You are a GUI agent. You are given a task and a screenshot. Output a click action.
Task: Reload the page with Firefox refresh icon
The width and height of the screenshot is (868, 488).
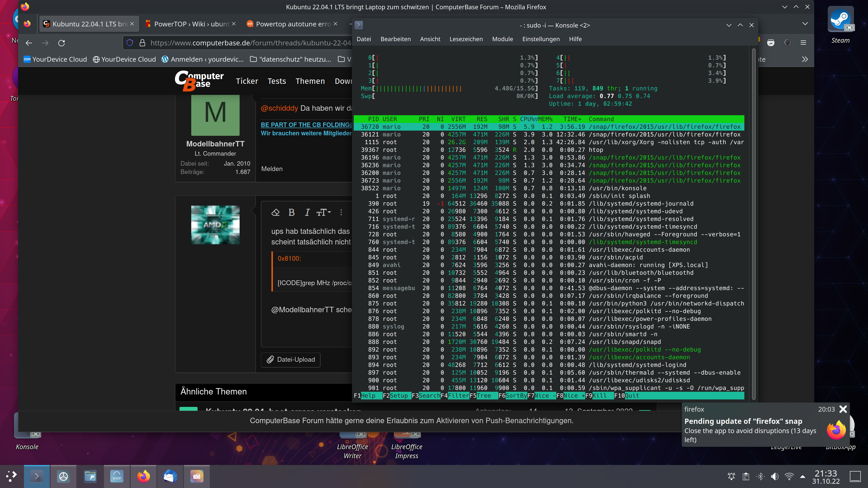tap(61, 43)
